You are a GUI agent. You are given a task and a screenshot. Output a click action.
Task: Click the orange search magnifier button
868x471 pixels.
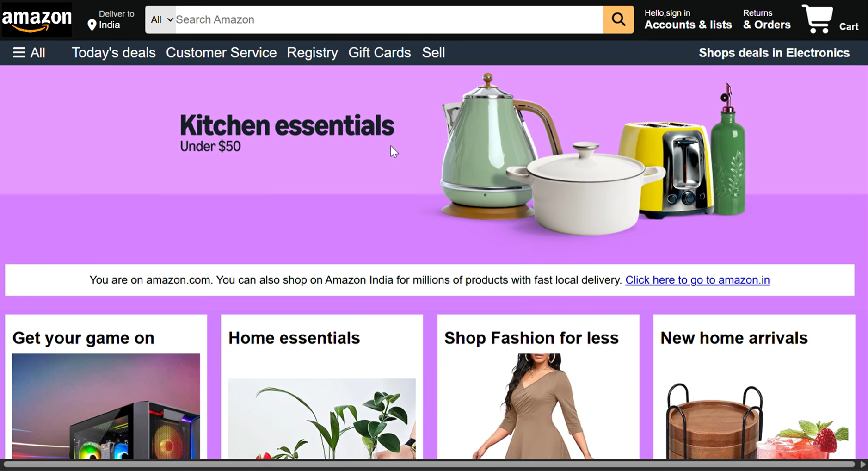[x=618, y=19]
